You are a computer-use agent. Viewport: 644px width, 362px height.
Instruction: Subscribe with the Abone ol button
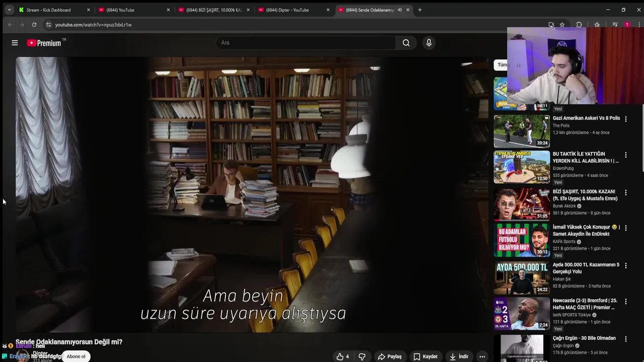(76, 356)
